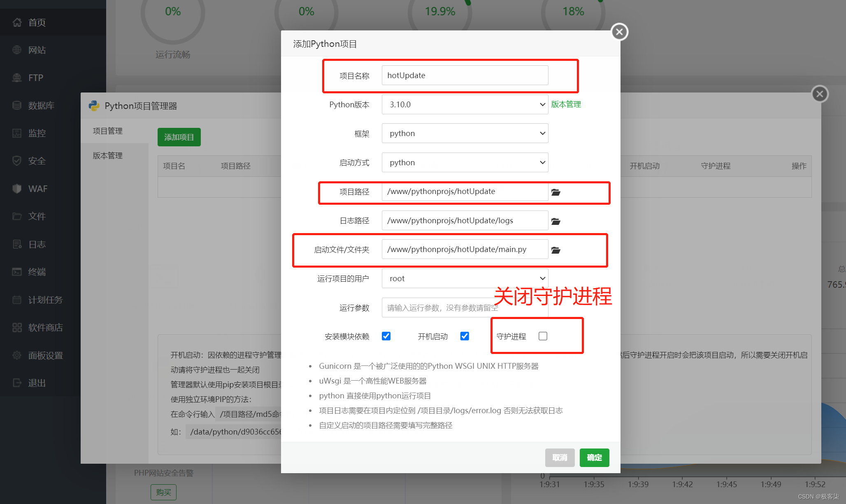Click the monitoring chart icon in sidebar
The width and height of the screenshot is (846, 504).
pyautogui.click(x=17, y=133)
